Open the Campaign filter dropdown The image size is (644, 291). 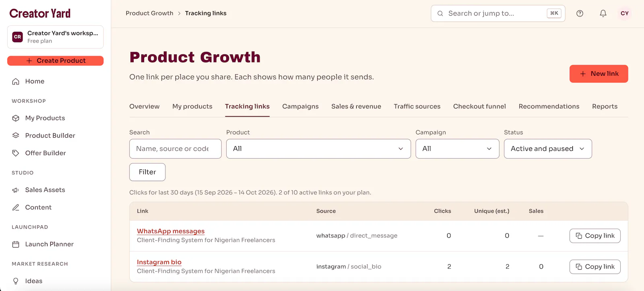(457, 149)
